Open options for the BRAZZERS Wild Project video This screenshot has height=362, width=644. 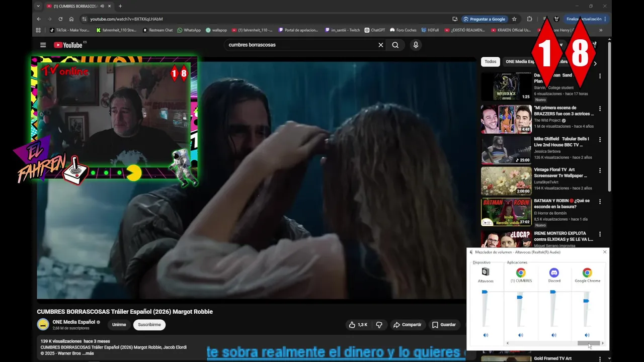tap(600, 109)
